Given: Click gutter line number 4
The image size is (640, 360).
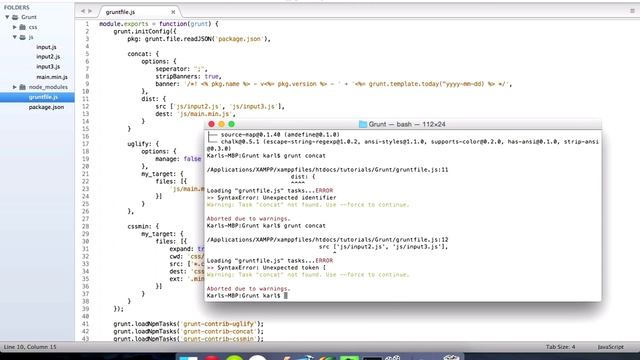Looking at the screenshot, I should tap(87, 47).
